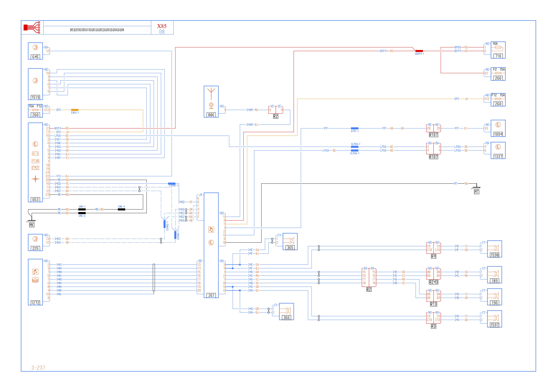Select the R3 connector label

tap(433, 326)
